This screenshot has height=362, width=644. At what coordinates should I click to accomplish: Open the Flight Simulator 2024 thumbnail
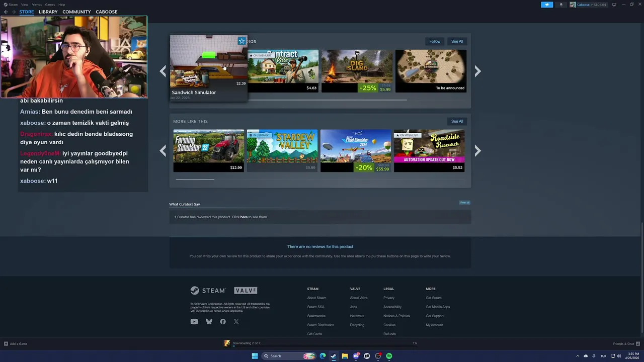(x=355, y=151)
